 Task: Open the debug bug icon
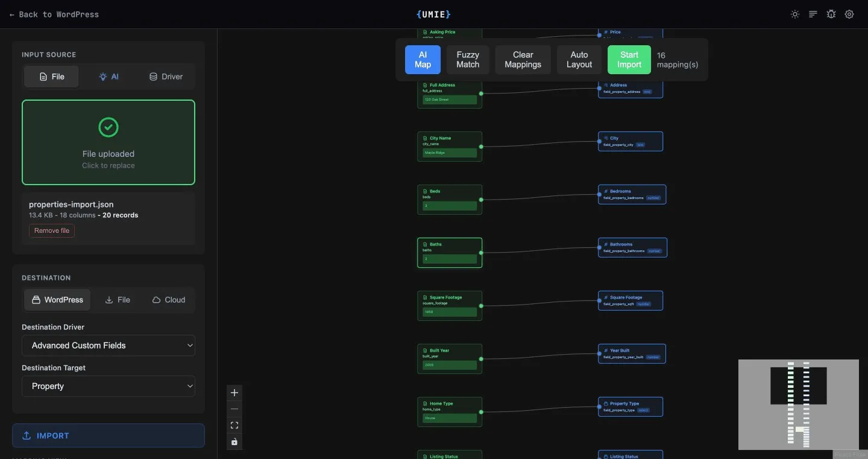click(x=831, y=14)
